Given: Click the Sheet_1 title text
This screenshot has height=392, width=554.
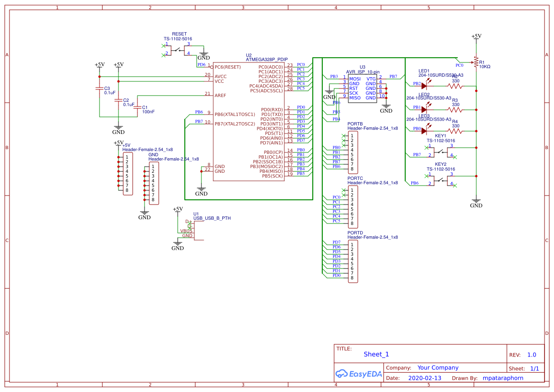Looking at the screenshot, I should point(376,354).
